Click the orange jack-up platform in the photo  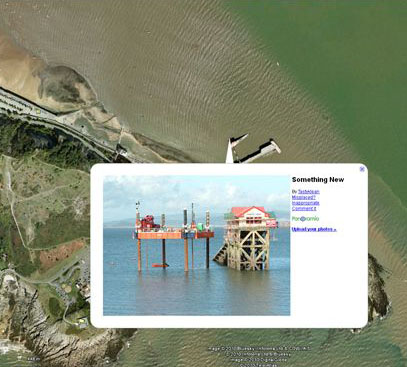[x=174, y=236]
